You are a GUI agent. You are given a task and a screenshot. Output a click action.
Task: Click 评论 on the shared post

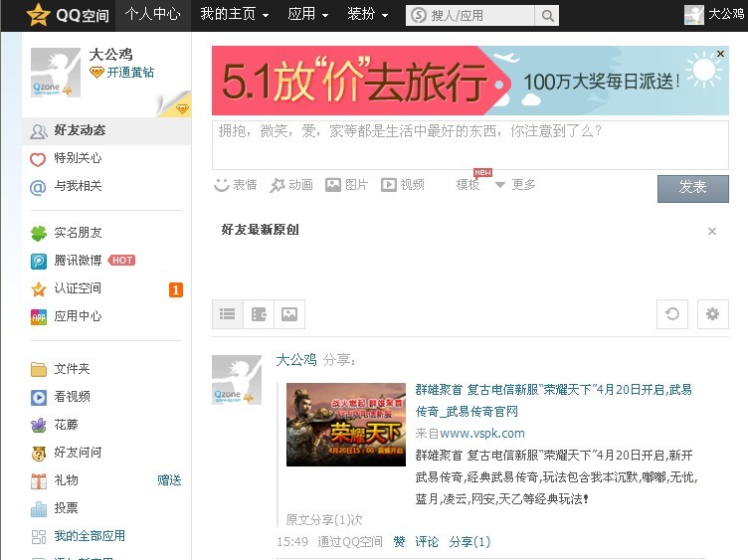(x=427, y=542)
